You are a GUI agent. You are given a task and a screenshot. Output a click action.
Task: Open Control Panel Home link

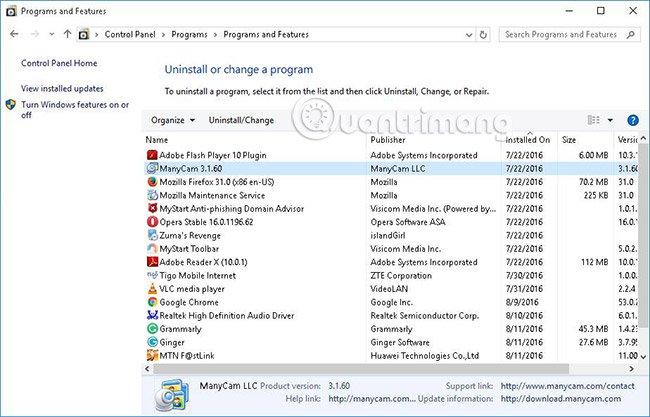coord(59,63)
